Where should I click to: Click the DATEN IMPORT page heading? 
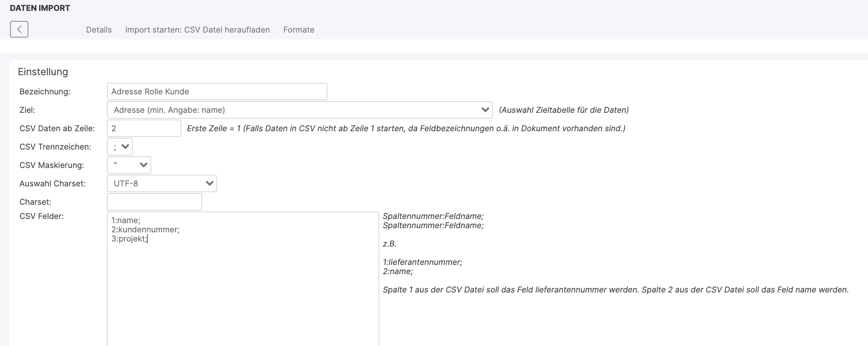tap(40, 8)
